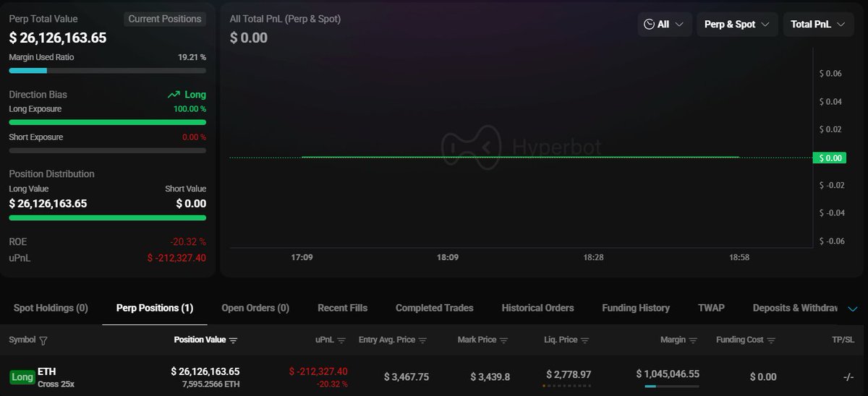This screenshot has height=396, width=868.
Task: Sort by Position Value sort icon
Action: (233, 340)
